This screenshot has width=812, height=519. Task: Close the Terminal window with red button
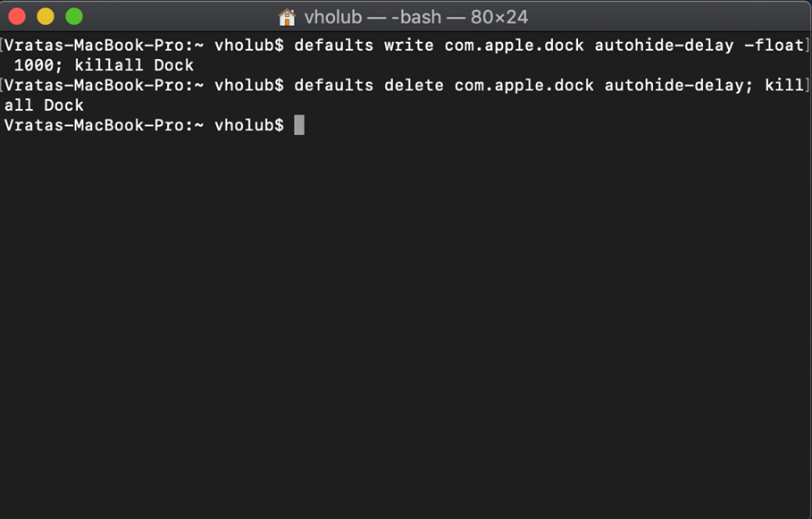[17, 16]
